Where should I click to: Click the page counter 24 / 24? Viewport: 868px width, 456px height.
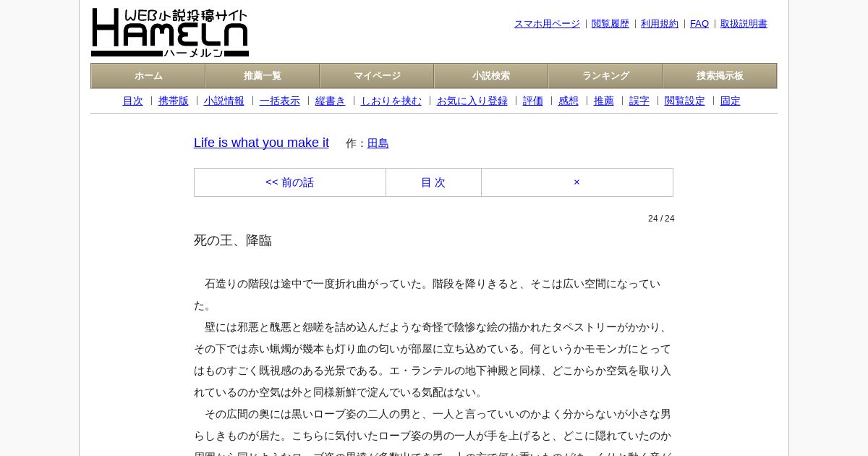pos(661,219)
